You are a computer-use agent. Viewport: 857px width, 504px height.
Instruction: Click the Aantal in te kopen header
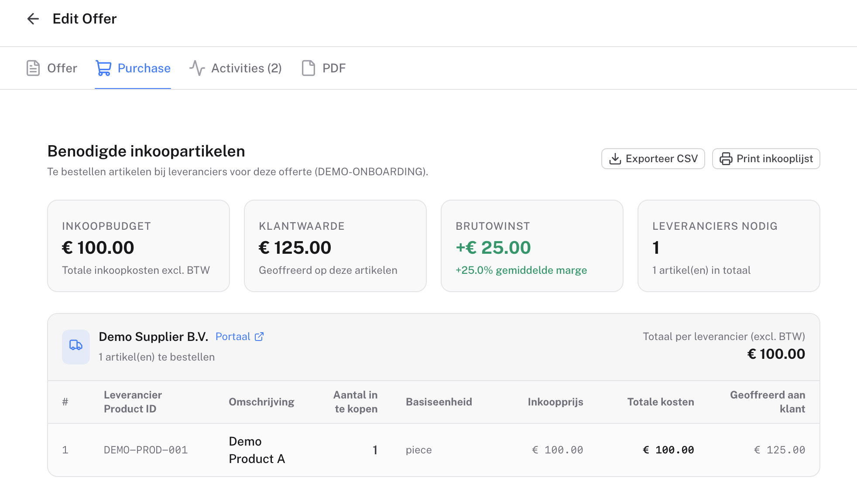point(356,402)
